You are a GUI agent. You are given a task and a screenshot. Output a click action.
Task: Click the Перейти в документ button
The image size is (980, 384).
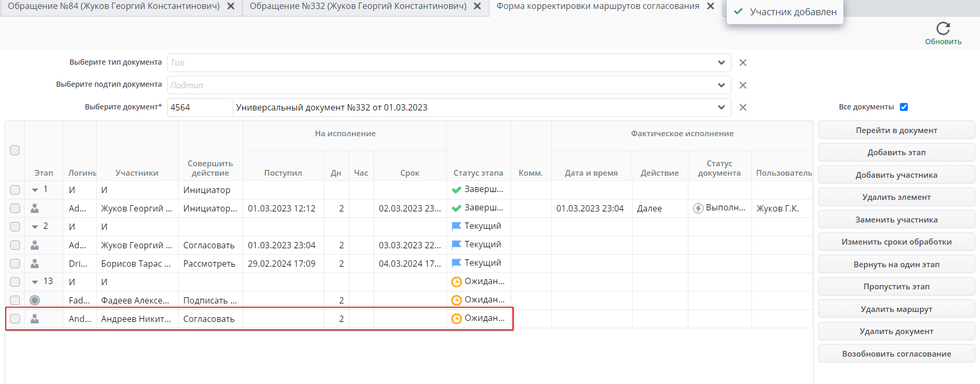(x=896, y=130)
